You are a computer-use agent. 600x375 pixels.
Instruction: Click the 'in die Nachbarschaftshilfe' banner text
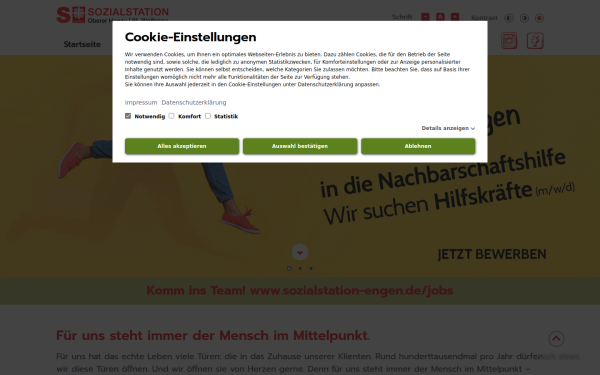[443, 174]
